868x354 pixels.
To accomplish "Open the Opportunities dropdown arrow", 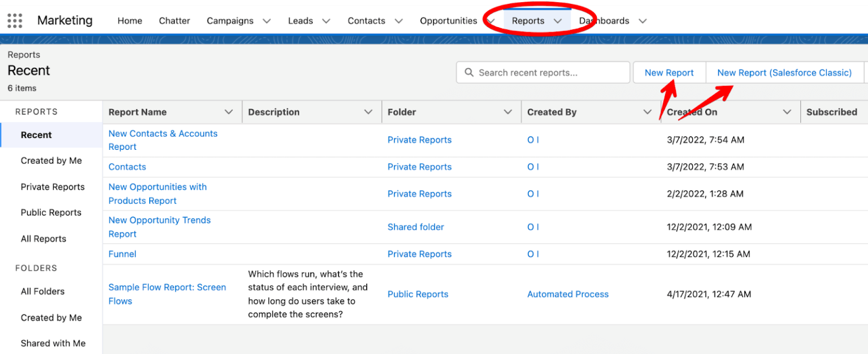I will tap(489, 21).
